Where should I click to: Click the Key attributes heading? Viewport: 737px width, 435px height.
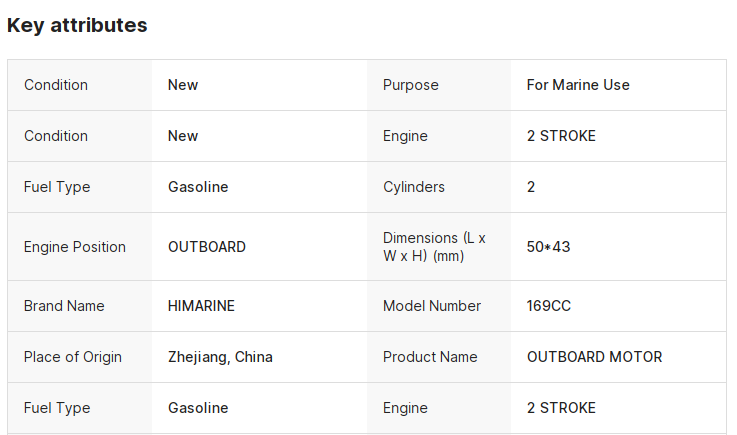(77, 26)
